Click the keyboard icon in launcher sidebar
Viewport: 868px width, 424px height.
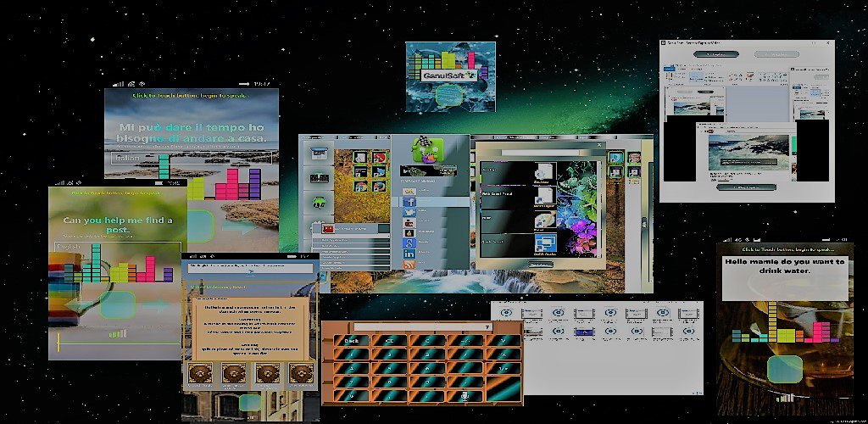coord(319,178)
